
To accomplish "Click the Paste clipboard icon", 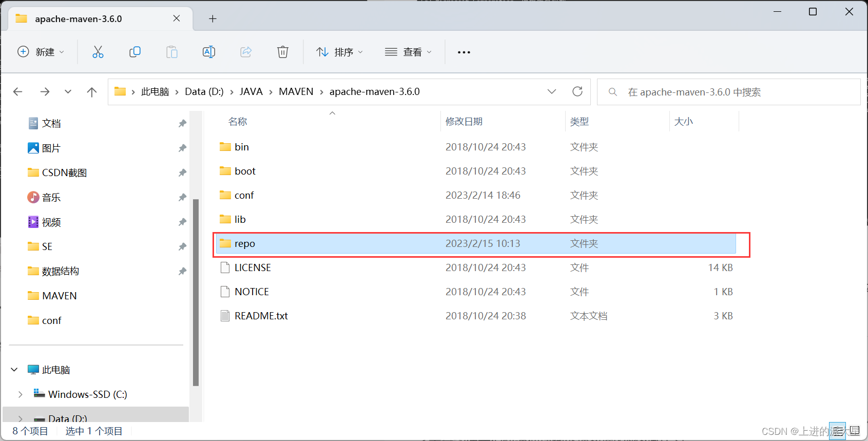I will (172, 52).
